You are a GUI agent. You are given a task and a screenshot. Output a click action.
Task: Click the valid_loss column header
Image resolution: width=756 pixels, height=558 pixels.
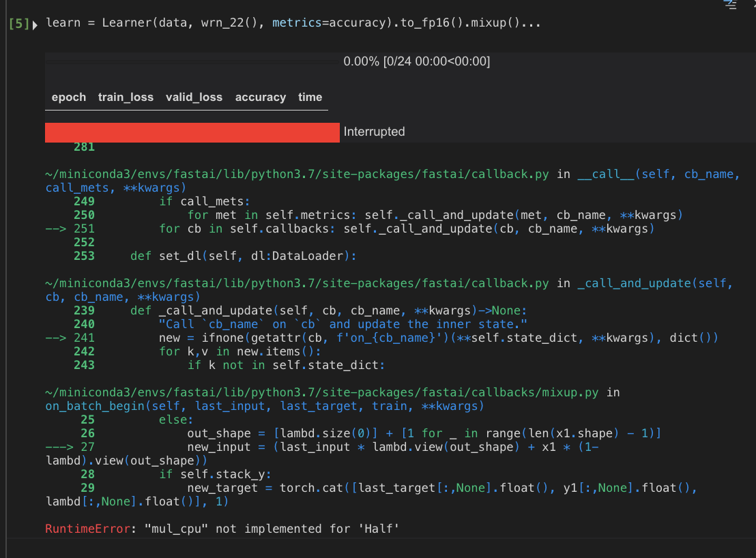point(194,97)
